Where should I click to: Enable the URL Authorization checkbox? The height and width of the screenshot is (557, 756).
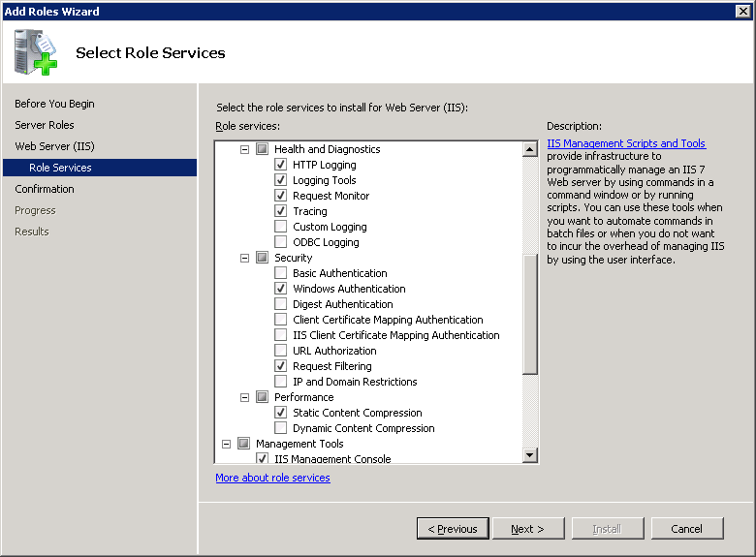pyautogui.click(x=281, y=351)
